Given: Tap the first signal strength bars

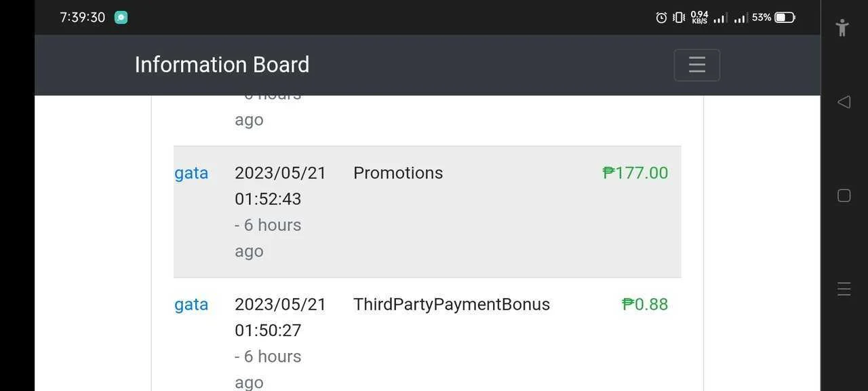Looking at the screenshot, I should [x=720, y=18].
